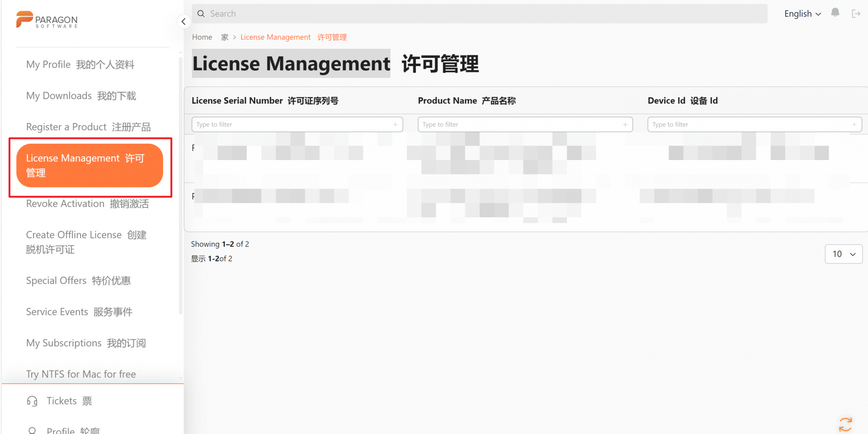Screen dimensions: 868x434
Task: Go to My Downloads
Action: pos(81,96)
